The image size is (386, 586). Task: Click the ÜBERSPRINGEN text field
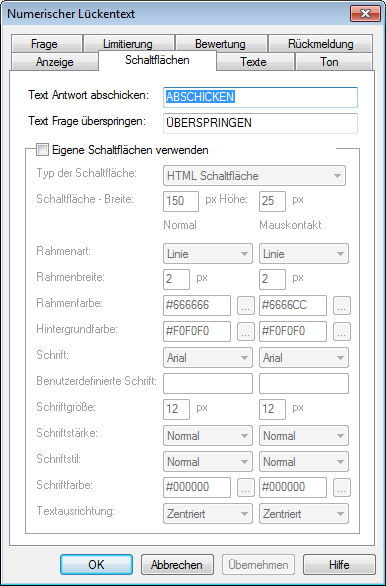tap(260, 123)
